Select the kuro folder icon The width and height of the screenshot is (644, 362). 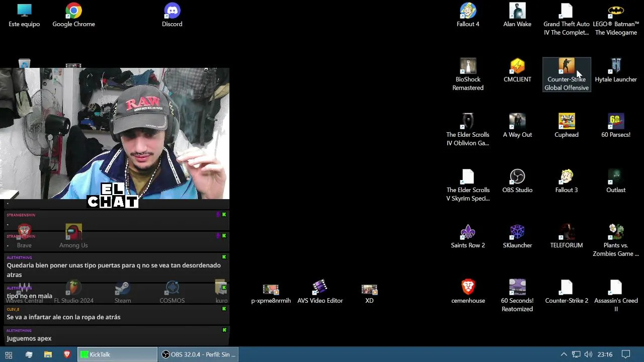[221, 292]
